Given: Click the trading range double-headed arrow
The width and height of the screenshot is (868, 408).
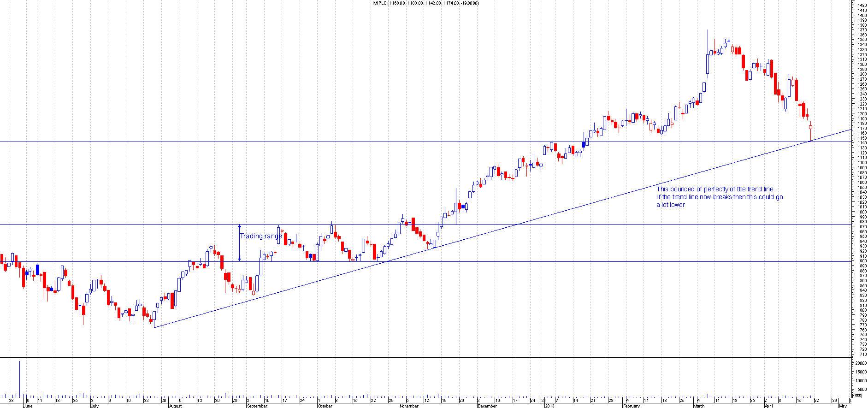Looking at the screenshot, I should pyautogui.click(x=239, y=242).
